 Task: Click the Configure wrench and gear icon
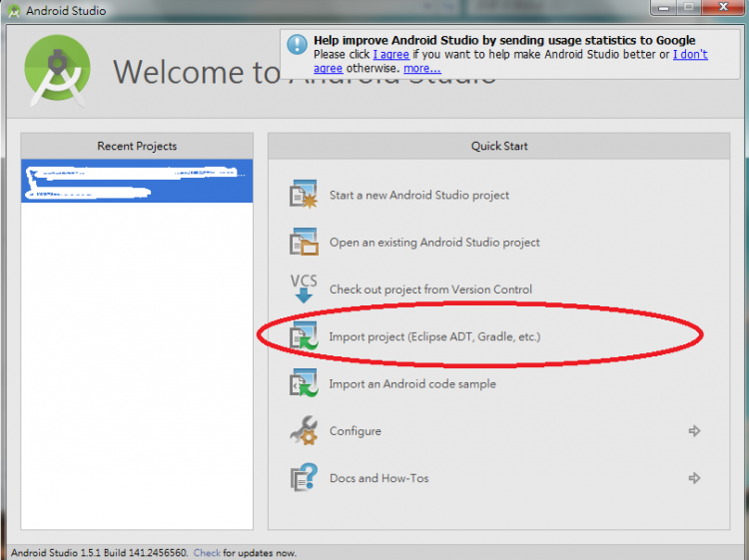304,430
